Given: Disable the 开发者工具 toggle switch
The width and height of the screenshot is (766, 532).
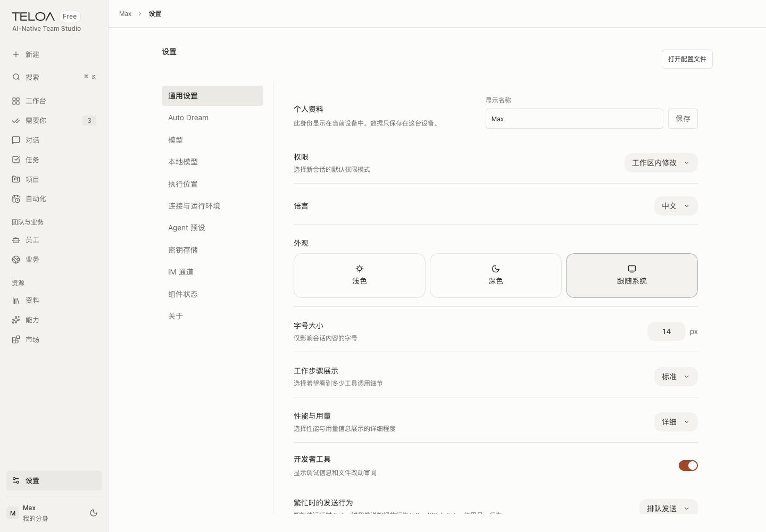Looking at the screenshot, I should (688, 465).
